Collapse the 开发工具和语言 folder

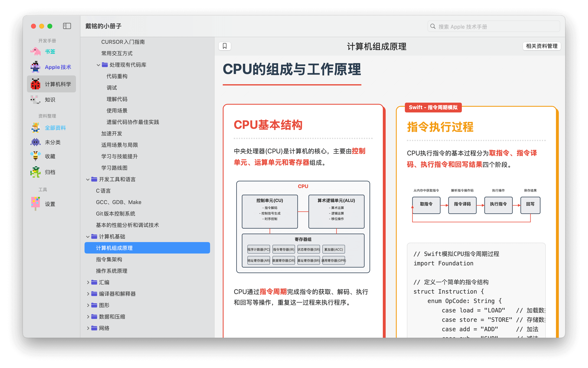[x=88, y=180]
